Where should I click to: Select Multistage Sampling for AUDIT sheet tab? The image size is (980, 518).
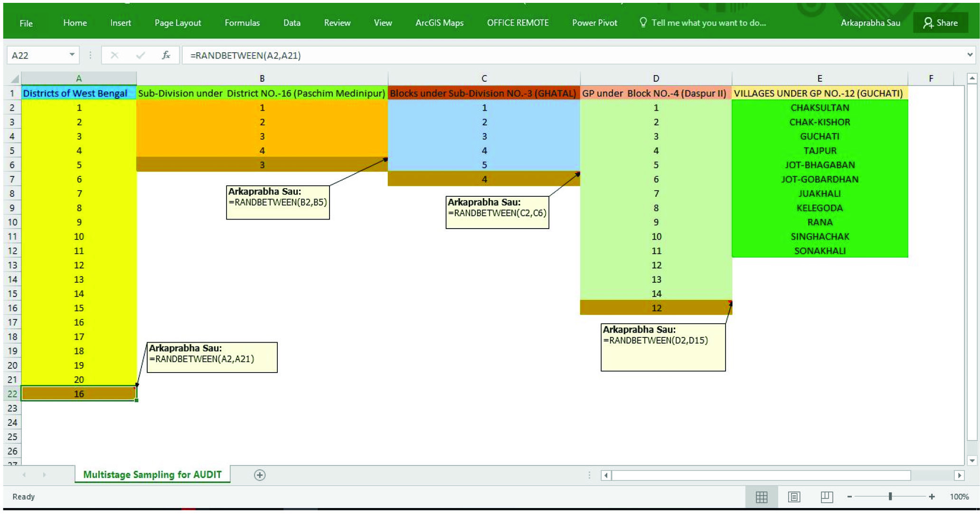(152, 474)
